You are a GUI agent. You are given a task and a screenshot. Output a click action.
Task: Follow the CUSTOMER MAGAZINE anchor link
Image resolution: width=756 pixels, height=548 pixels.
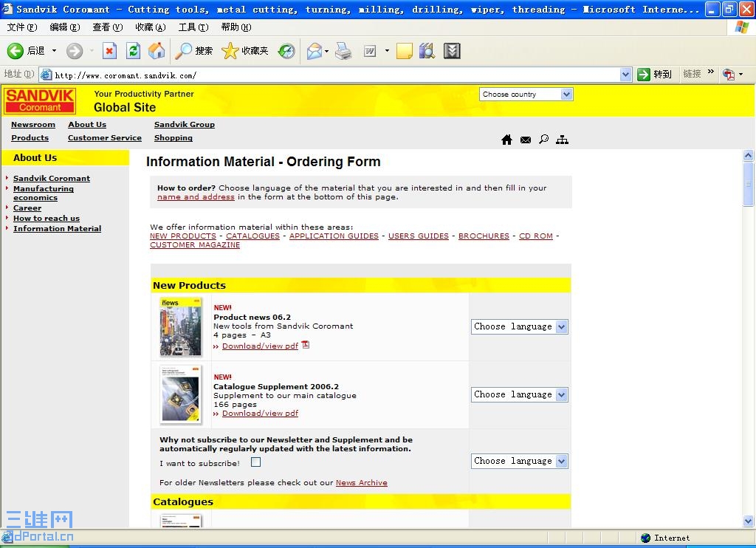click(x=195, y=245)
